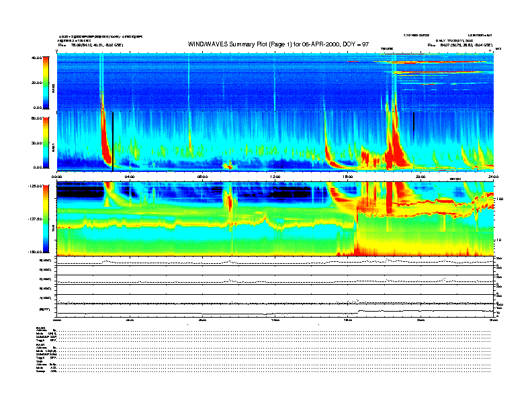
Task: Select the 20.00 label on RAD2 scale
Action: pyautogui.click(x=36, y=83)
